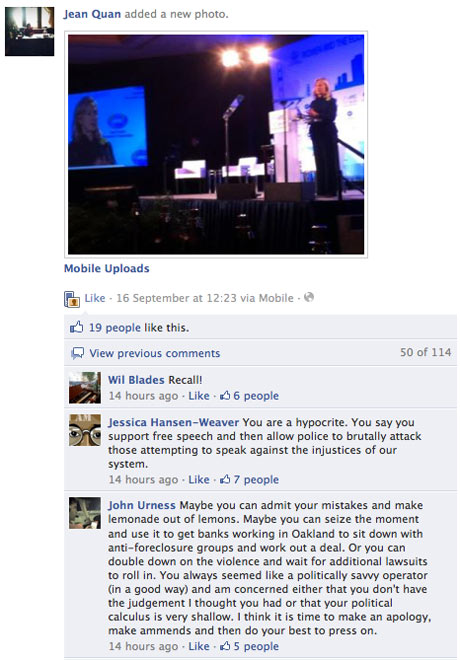
Task: Like Jessica Hansen-Weaver's comment
Action: pyautogui.click(x=199, y=479)
